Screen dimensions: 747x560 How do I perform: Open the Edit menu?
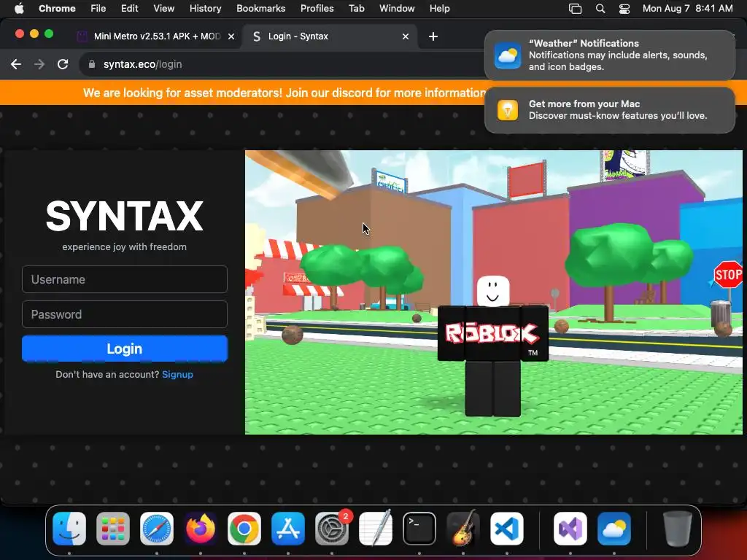(129, 8)
